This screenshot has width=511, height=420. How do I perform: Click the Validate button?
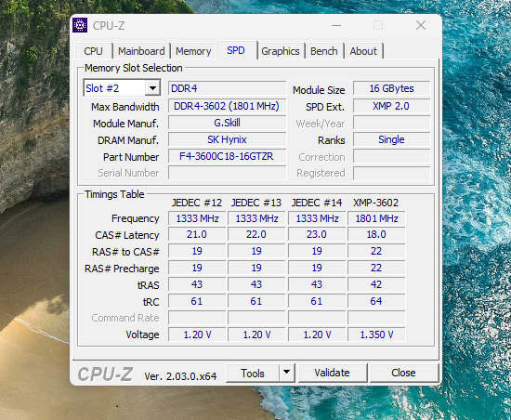click(x=332, y=373)
